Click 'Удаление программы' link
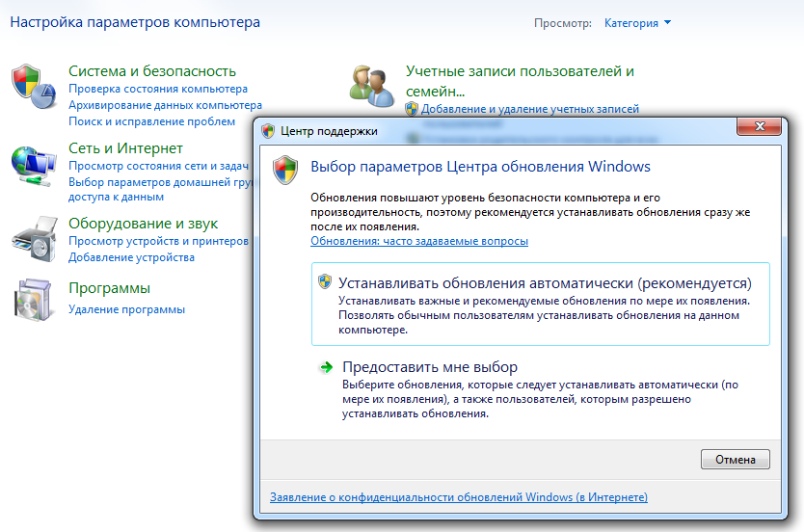This screenshot has width=804, height=532. click(126, 309)
